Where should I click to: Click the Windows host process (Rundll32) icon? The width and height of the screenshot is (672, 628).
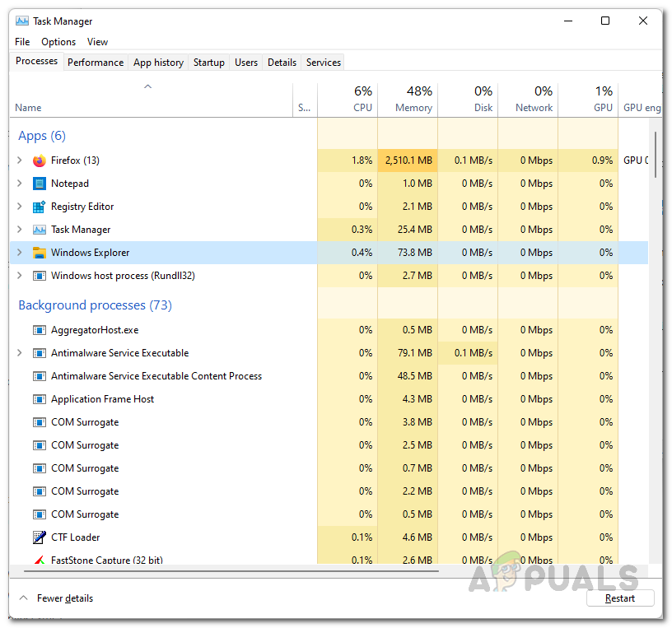click(x=39, y=276)
